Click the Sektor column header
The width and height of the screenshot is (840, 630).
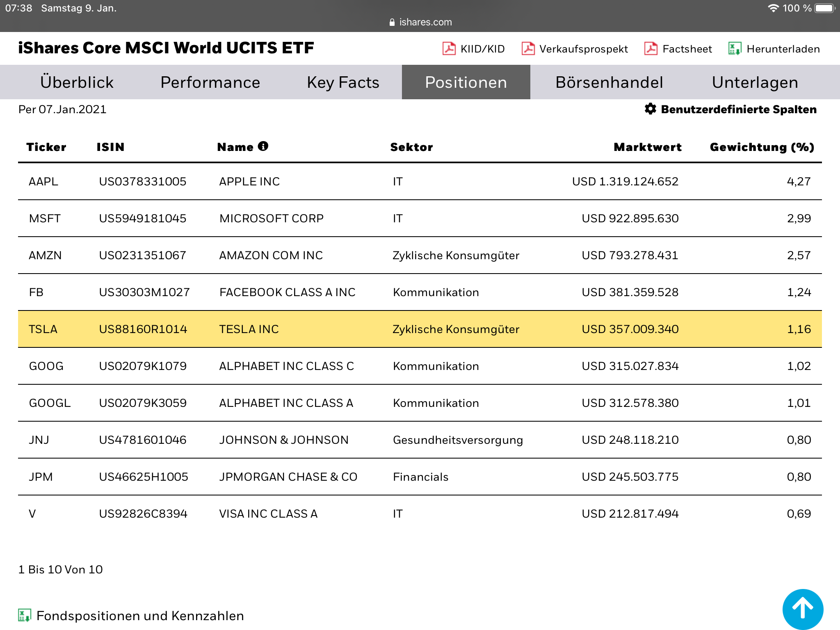tap(411, 147)
